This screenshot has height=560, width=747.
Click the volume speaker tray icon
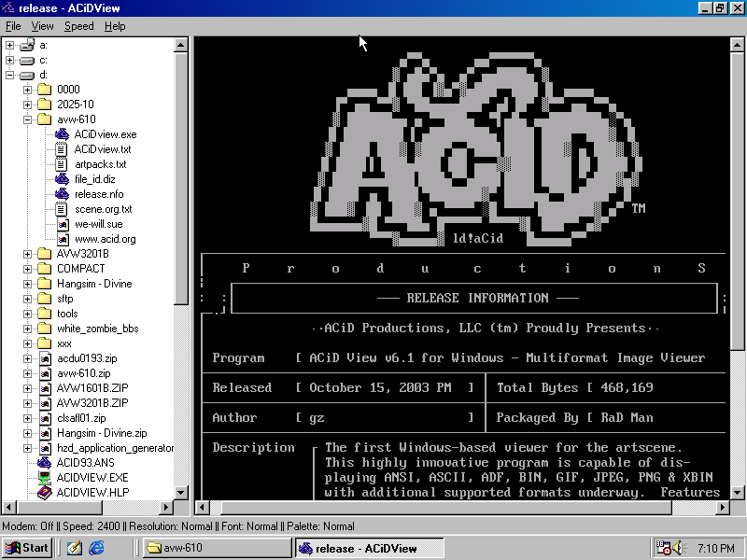[x=680, y=548]
